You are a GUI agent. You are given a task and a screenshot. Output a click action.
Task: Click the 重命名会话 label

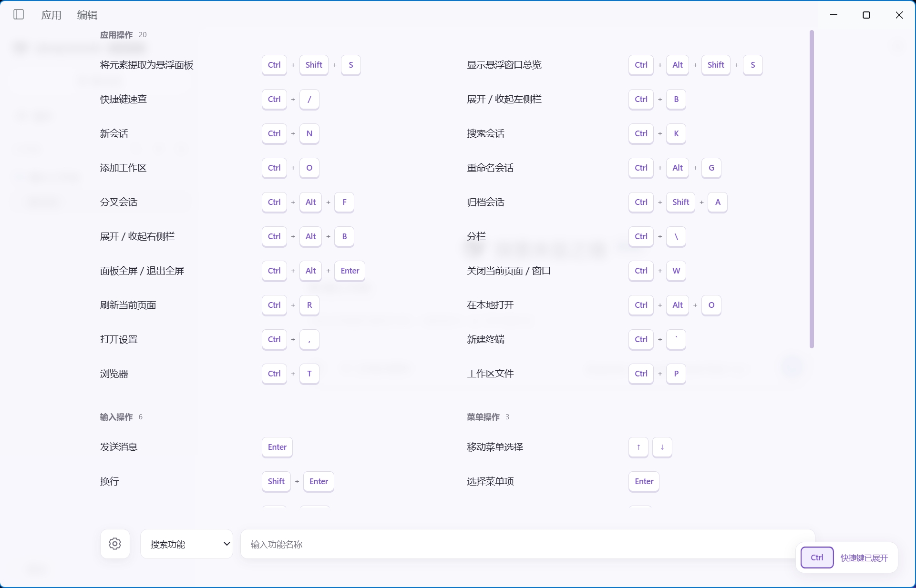point(490,168)
